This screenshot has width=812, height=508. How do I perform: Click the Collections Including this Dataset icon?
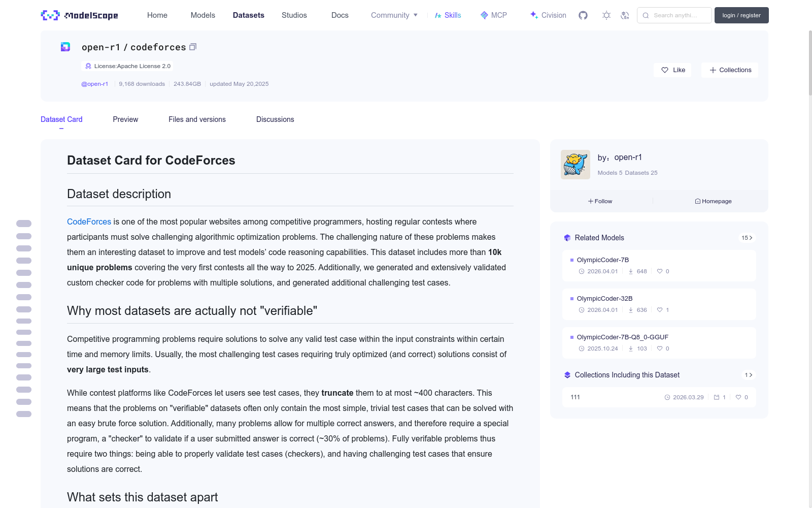(x=567, y=375)
